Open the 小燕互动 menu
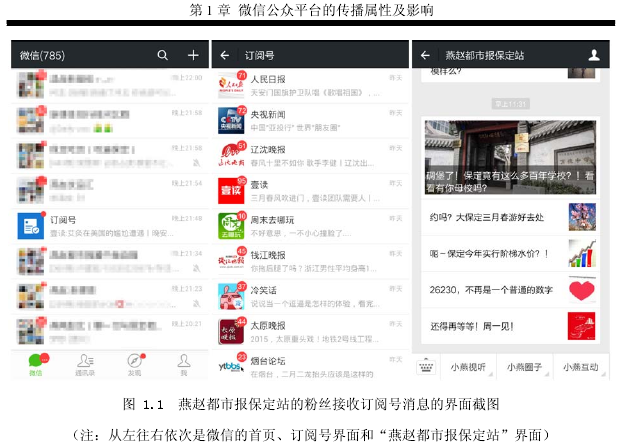 [581, 367]
